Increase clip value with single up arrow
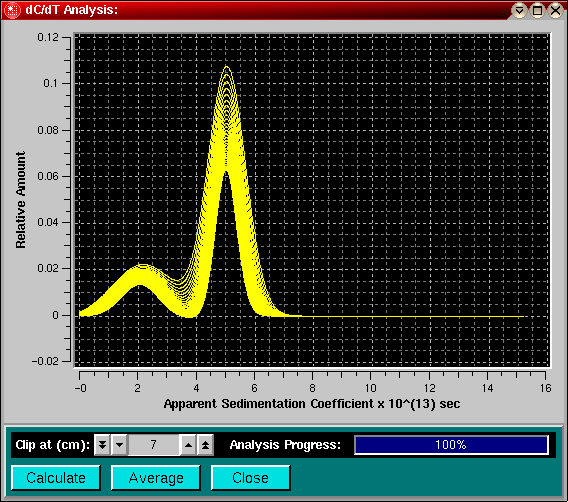Screen dimensions: 568x502 tap(188, 445)
